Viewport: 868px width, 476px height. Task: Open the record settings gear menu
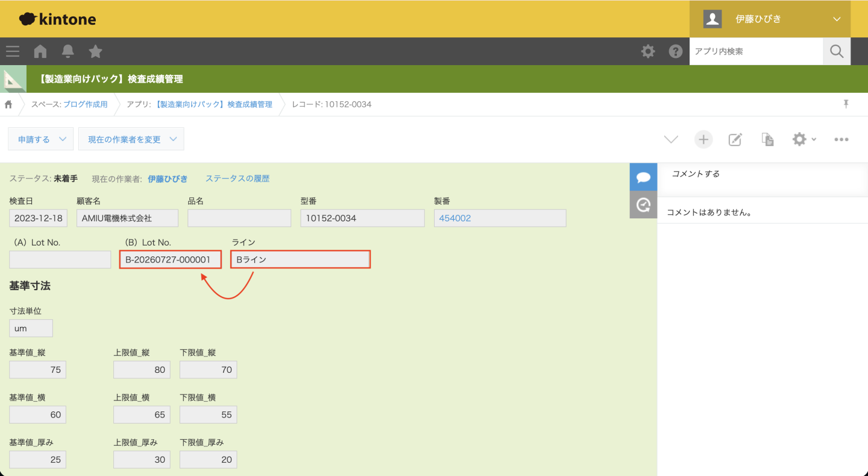[804, 139]
